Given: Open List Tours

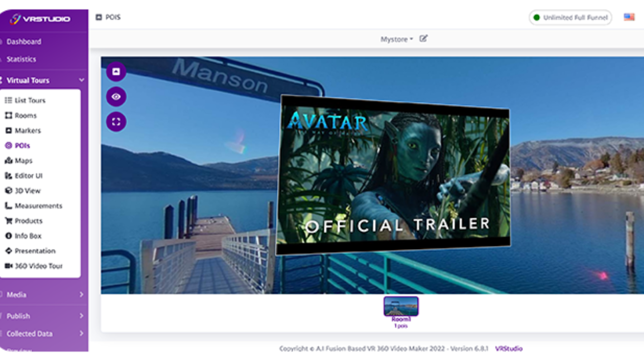Looking at the screenshot, I should tap(30, 100).
